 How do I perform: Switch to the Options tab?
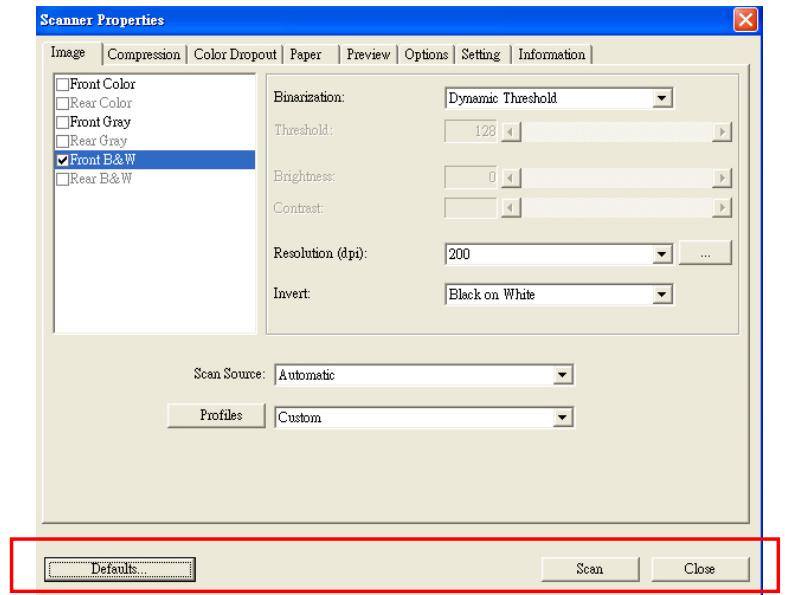pyautogui.click(x=426, y=54)
